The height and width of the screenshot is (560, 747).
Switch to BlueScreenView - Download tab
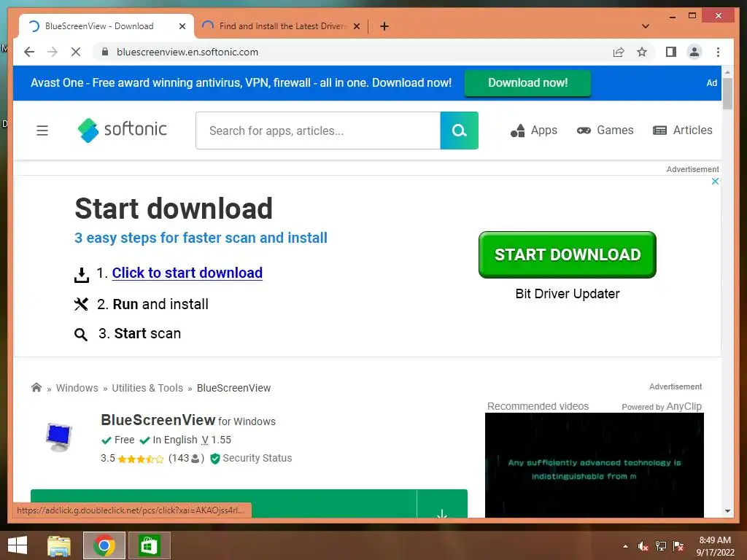[99, 26]
